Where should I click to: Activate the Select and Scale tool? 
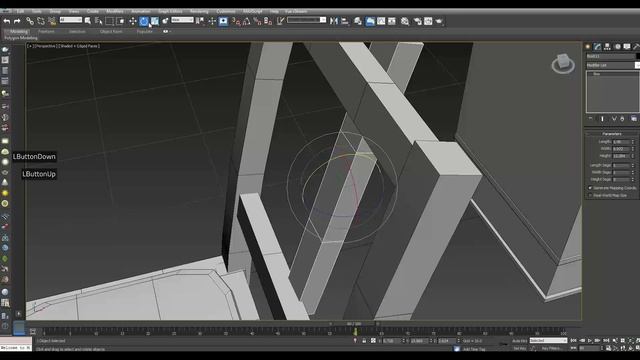pos(155,21)
